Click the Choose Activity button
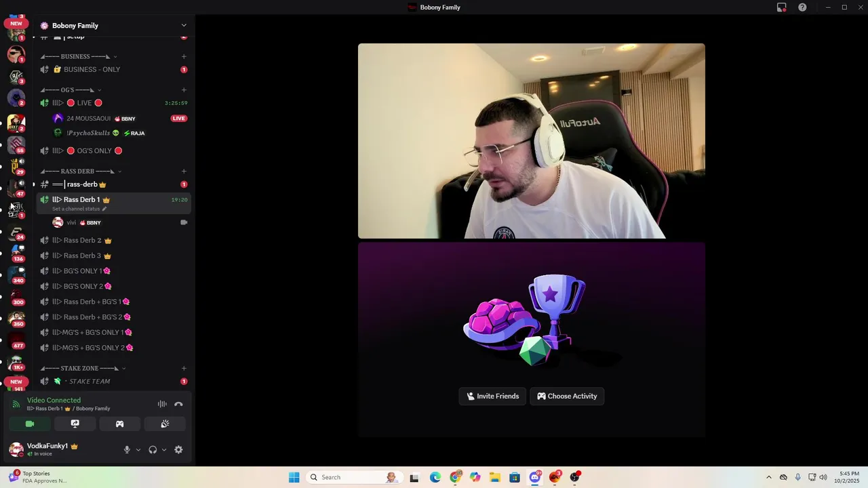 point(567,396)
